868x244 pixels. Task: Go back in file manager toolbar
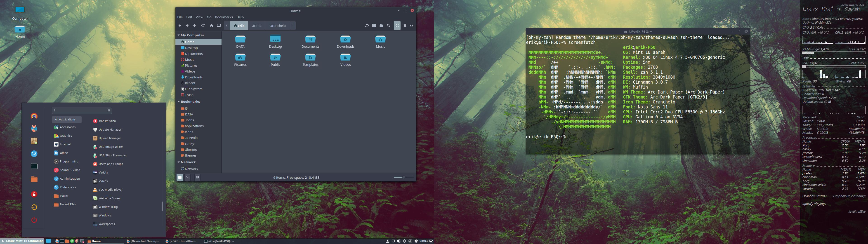[x=180, y=26]
